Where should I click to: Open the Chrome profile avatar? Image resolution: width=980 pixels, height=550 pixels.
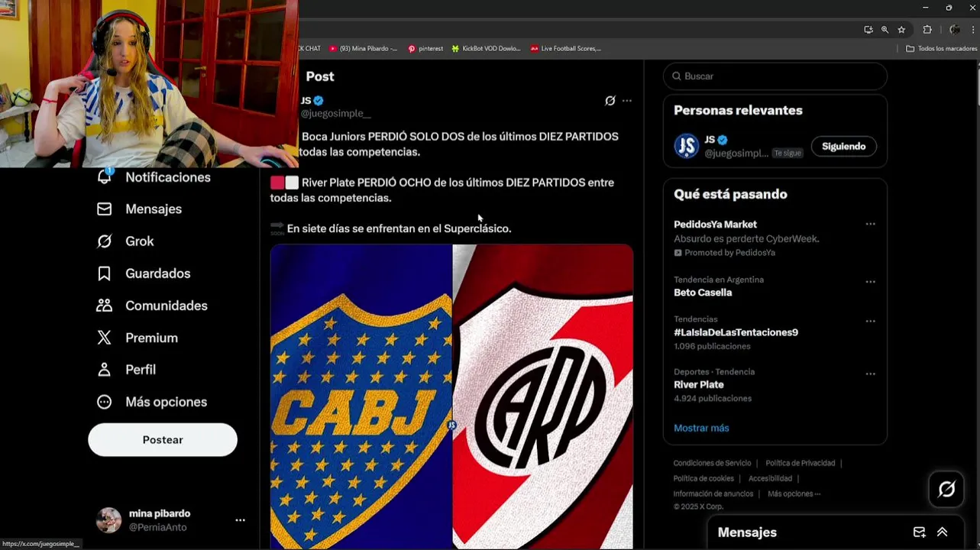955,30
